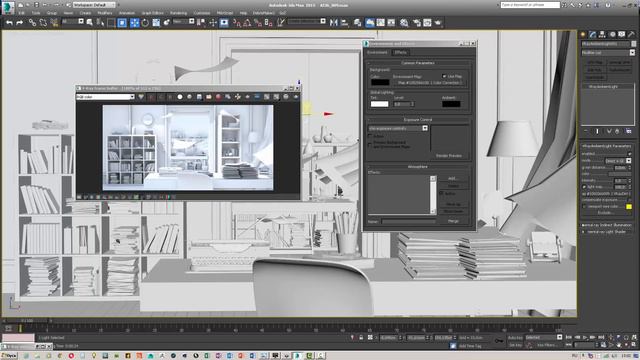This screenshot has height=360, width=640.
Task: Toggle the Window/Crossing selection button
Action: click(122, 23)
